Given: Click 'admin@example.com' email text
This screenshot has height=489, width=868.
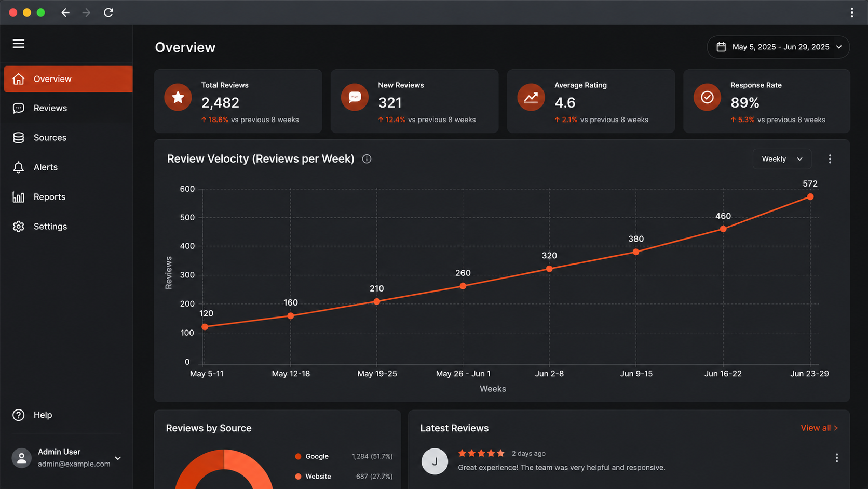Looking at the screenshot, I should point(74,464).
